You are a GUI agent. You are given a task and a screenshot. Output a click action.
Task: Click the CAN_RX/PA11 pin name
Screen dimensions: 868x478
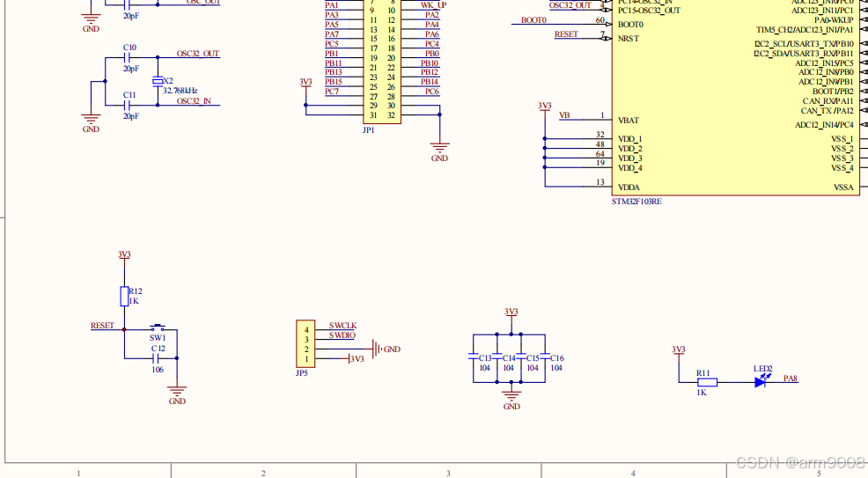(x=828, y=101)
